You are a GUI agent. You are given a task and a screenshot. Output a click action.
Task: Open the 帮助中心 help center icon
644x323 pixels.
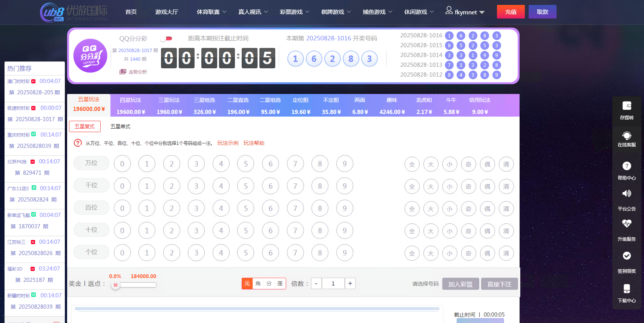(x=627, y=166)
